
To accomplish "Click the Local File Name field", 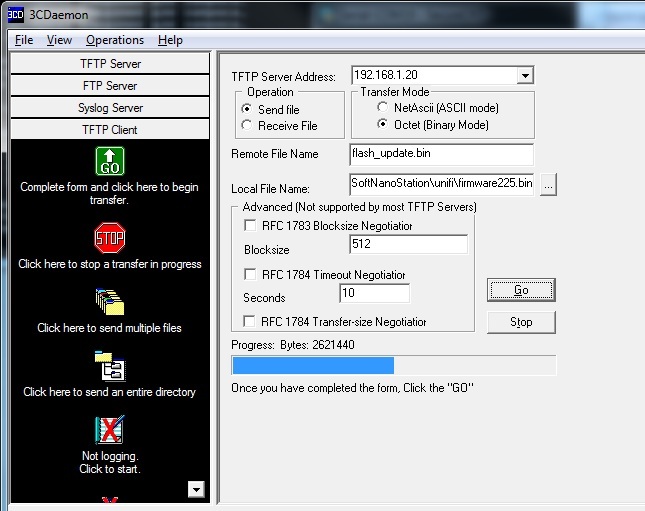I will (x=441, y=184).
